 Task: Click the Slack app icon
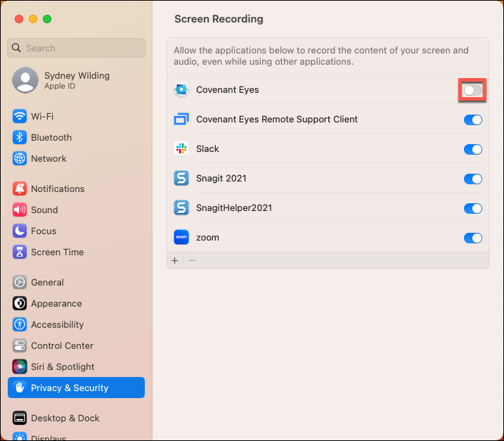181,148
